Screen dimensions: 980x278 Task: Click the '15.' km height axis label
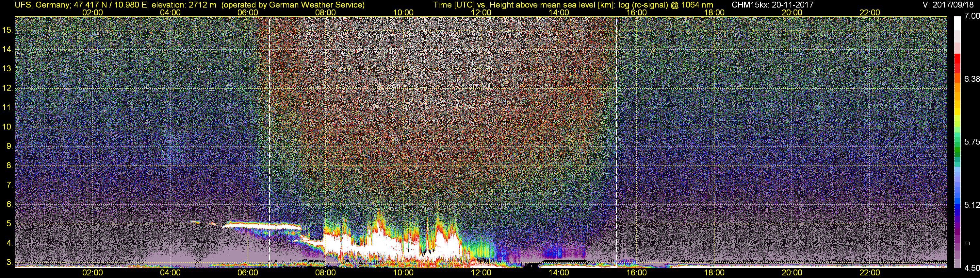(8, 30)
